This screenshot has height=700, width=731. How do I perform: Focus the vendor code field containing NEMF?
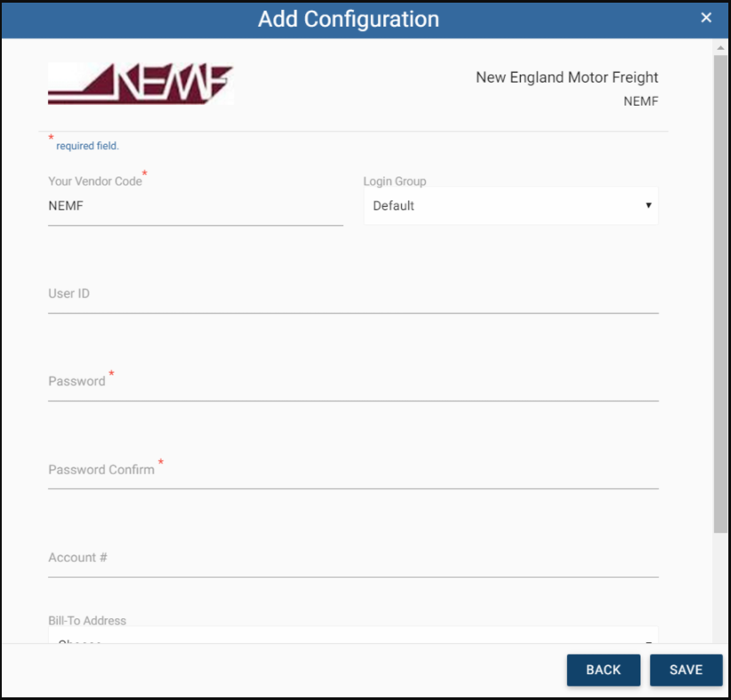(195, 207)
